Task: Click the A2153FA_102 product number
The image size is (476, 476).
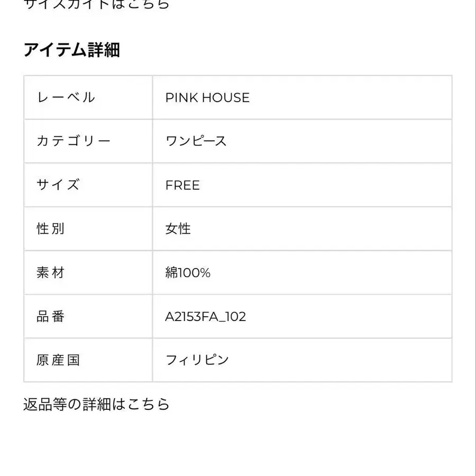Action: coord(206,317)
